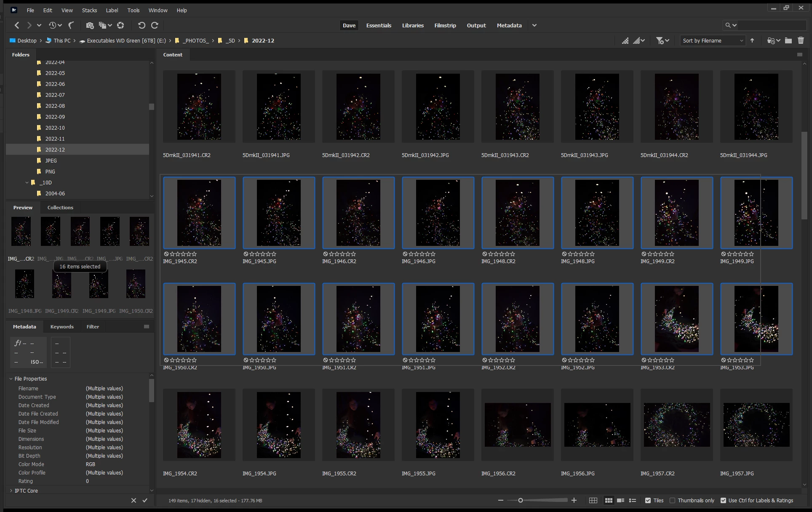Rotate selection 90° counterclockwise
Screen dimensions: 812x512
[x=142, y=25]
